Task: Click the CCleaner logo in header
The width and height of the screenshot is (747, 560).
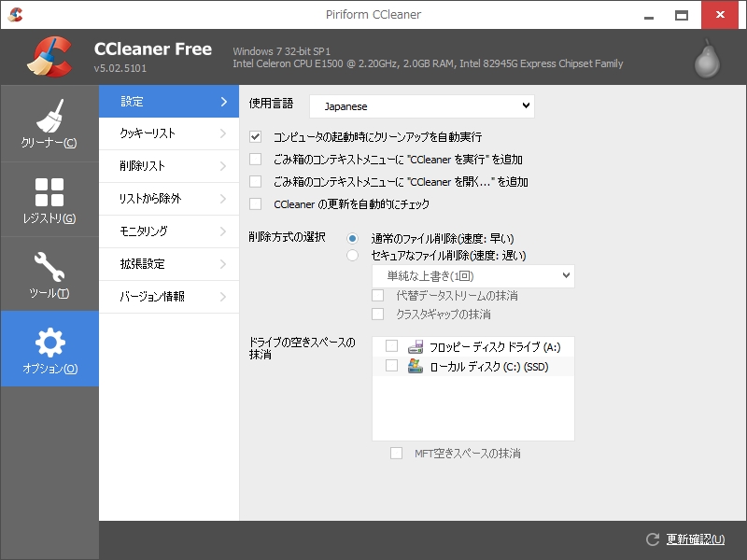Action: click(x=49, y=57)
